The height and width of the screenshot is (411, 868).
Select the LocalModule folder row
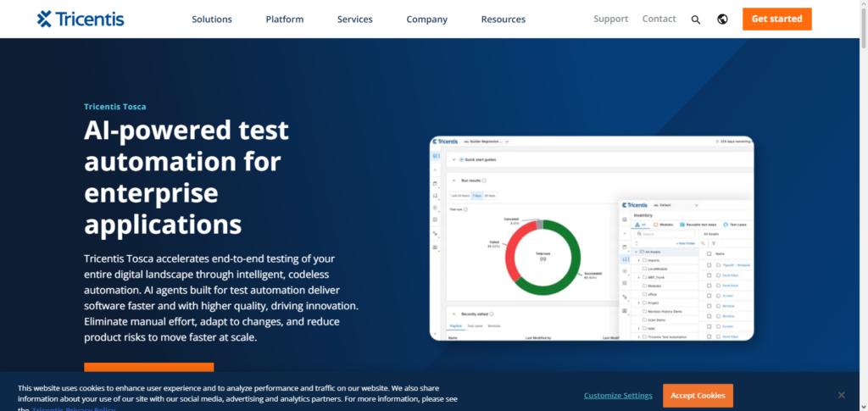point(665,269)
